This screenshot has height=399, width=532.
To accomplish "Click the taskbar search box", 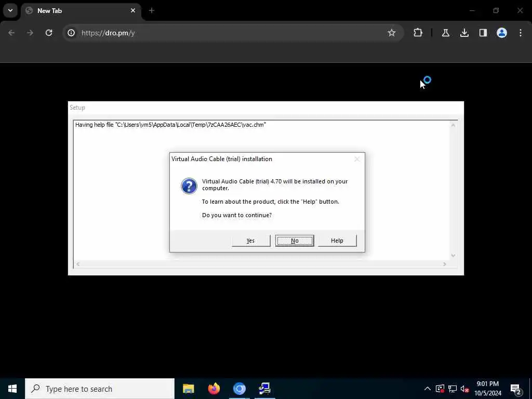I will point(100,389).
